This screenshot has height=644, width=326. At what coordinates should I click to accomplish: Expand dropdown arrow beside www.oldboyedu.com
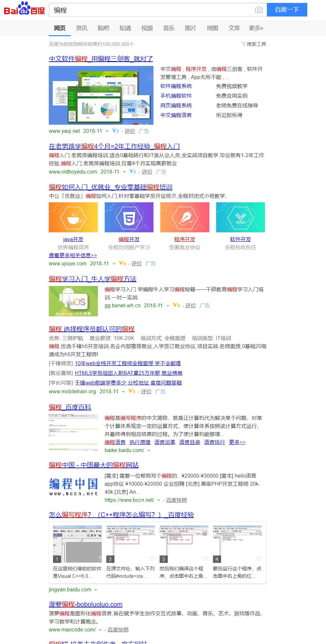tap(124, 172)
